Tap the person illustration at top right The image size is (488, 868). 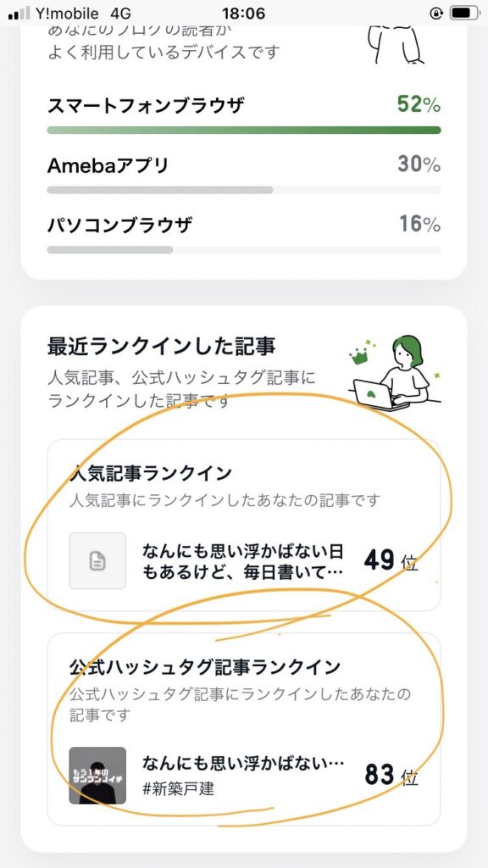(x=397, y=44)
